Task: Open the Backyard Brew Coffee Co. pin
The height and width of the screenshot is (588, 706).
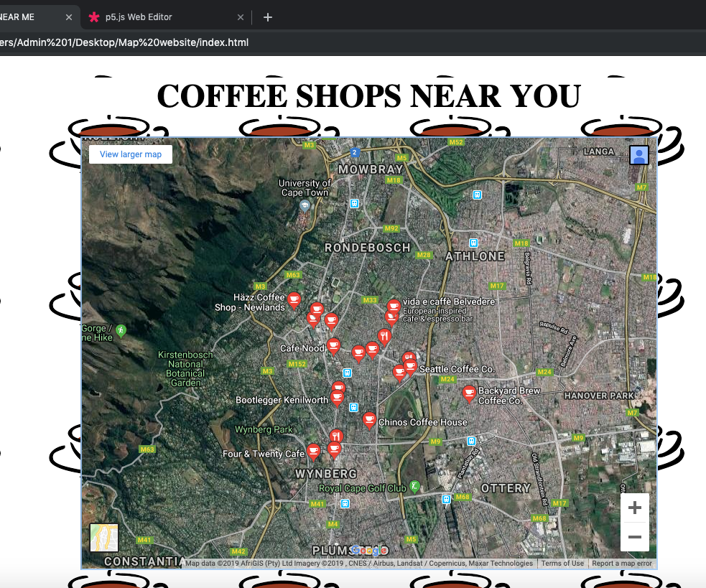Action: (469, 393)
